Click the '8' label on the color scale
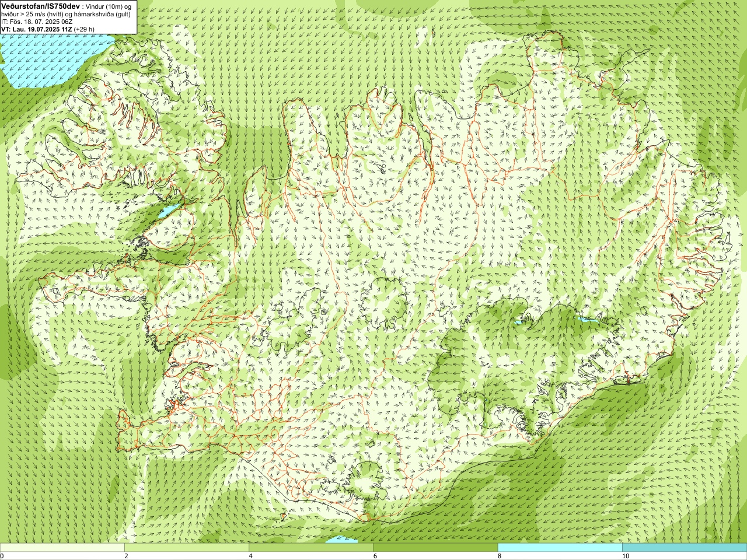Screen dimensions: 747x560 pos(500,556)
